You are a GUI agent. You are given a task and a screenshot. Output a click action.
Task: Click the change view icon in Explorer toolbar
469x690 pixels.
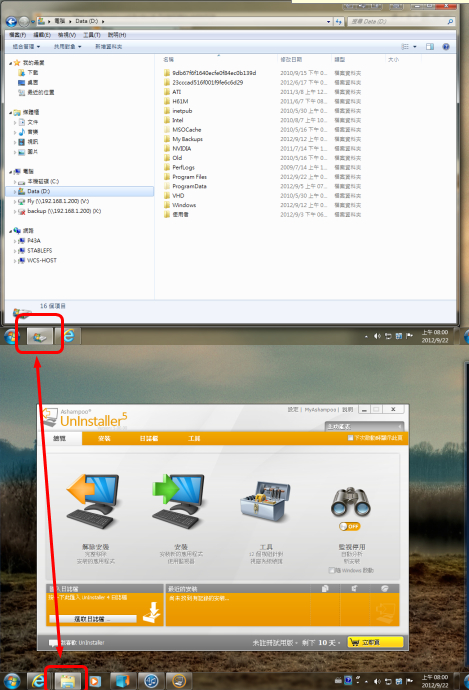point(405,47)
